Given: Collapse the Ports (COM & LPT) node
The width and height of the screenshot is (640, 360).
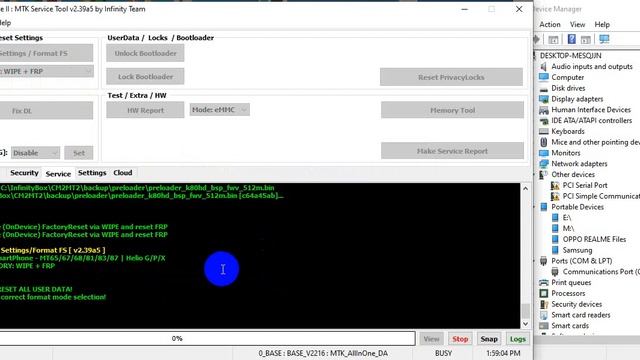Looking at the screenshot, I should (x=535, y=261).
